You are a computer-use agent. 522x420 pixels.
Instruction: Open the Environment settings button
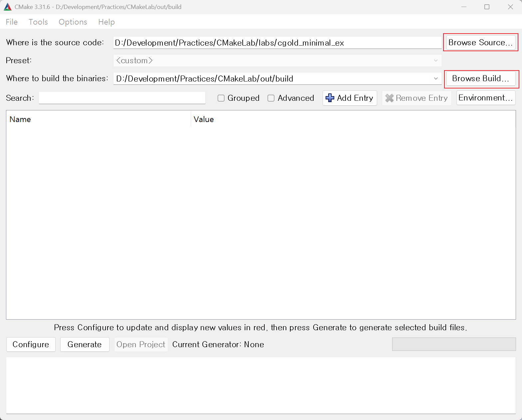pos(486,98)
